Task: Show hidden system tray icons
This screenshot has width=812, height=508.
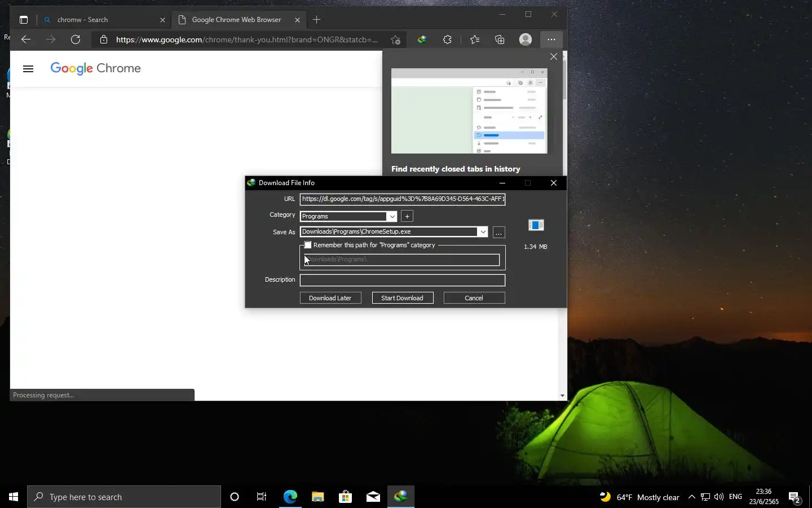Action: pyautogui.click(x=692, y=497)
